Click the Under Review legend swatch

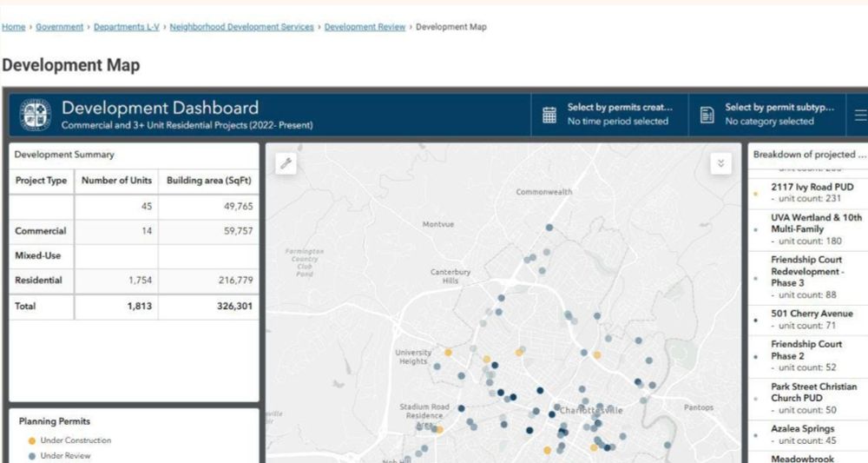31,456
